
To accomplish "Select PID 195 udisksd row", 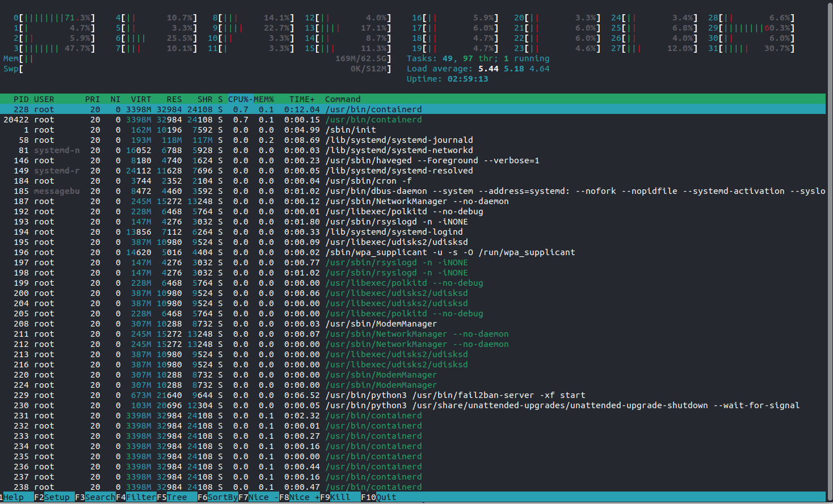I will (413, 242).
